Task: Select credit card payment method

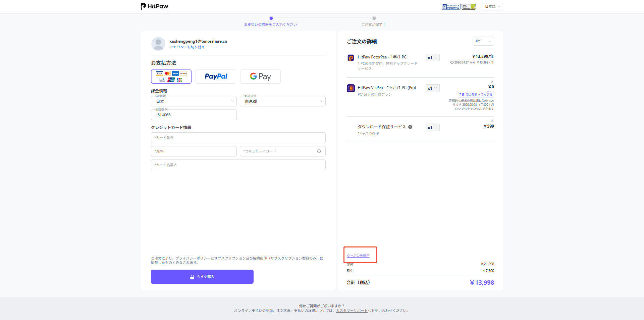Action: tap(171, 77)
